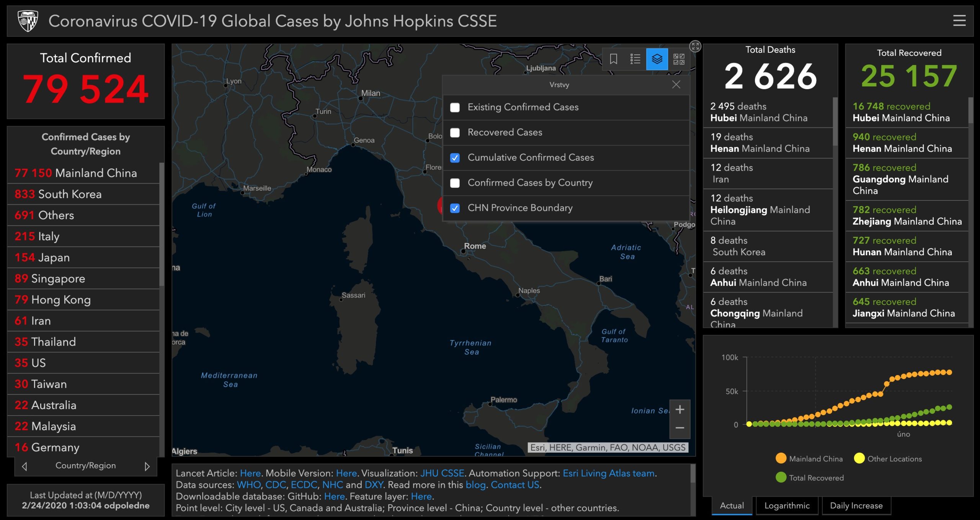Toggle the layers list button

657,59
